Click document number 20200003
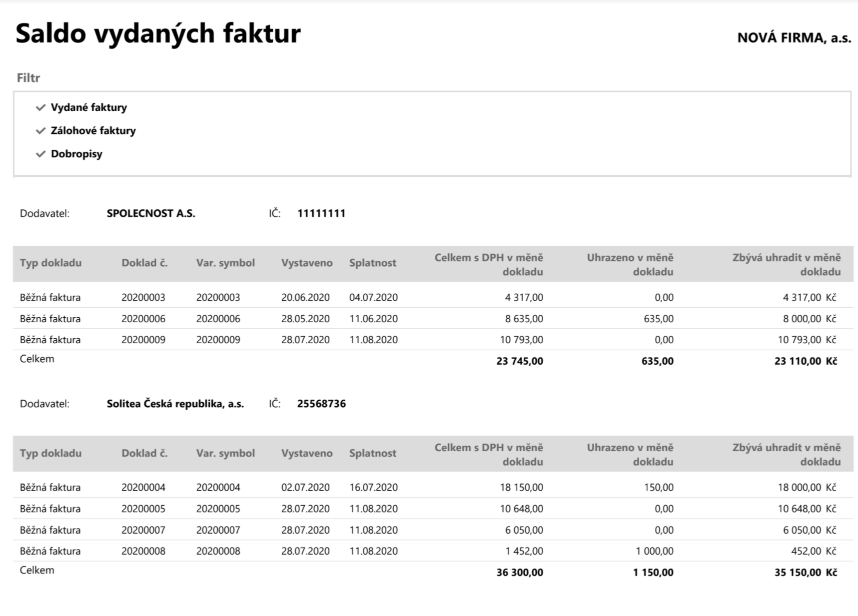 pyautogui.click(x=143, y=297)
